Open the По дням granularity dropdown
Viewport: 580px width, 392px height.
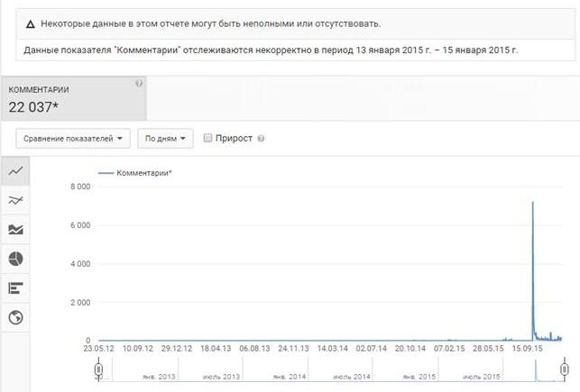tap(165, 139)
